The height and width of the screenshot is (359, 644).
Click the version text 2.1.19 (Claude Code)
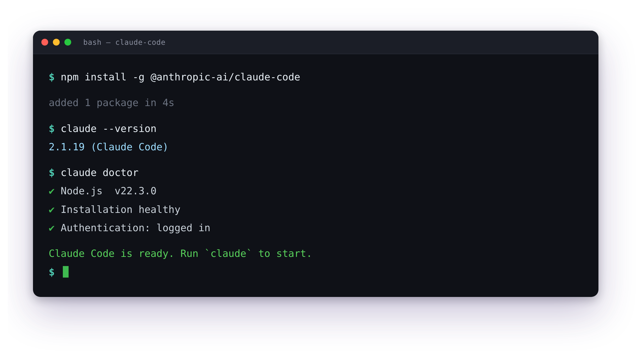108,147
